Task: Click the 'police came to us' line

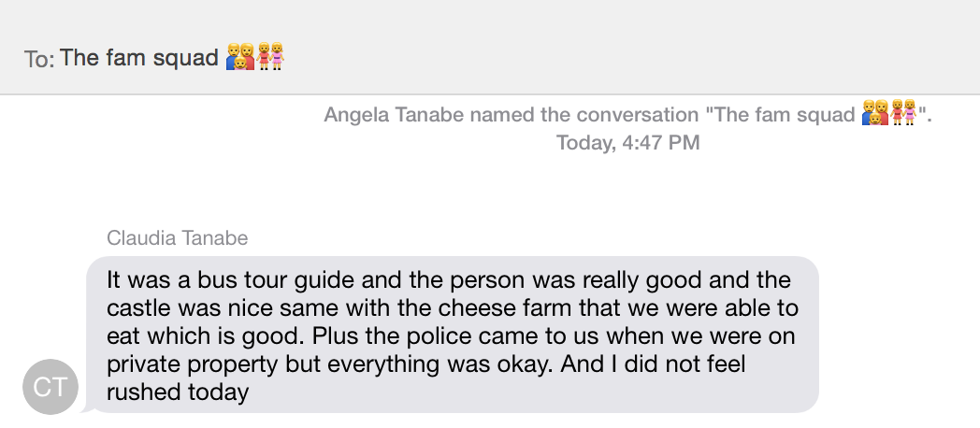Action: (451, 335)
